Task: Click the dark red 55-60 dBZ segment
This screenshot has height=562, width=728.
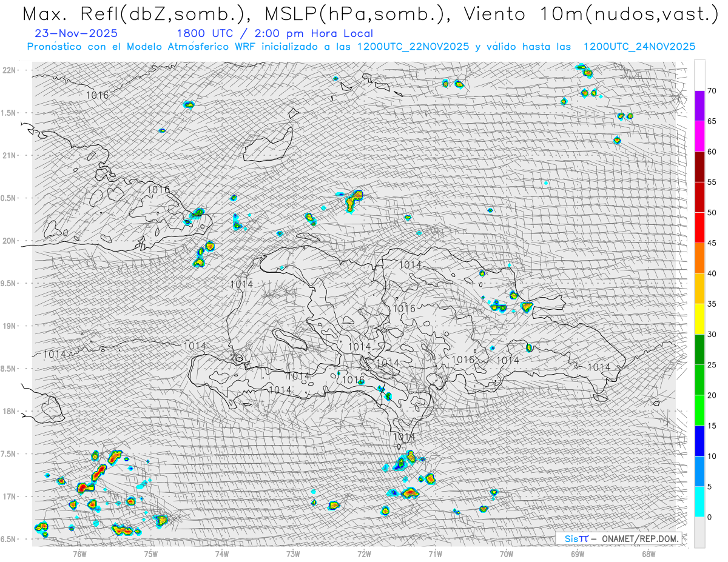Action: pyautogui.click(x=699, y=167)
